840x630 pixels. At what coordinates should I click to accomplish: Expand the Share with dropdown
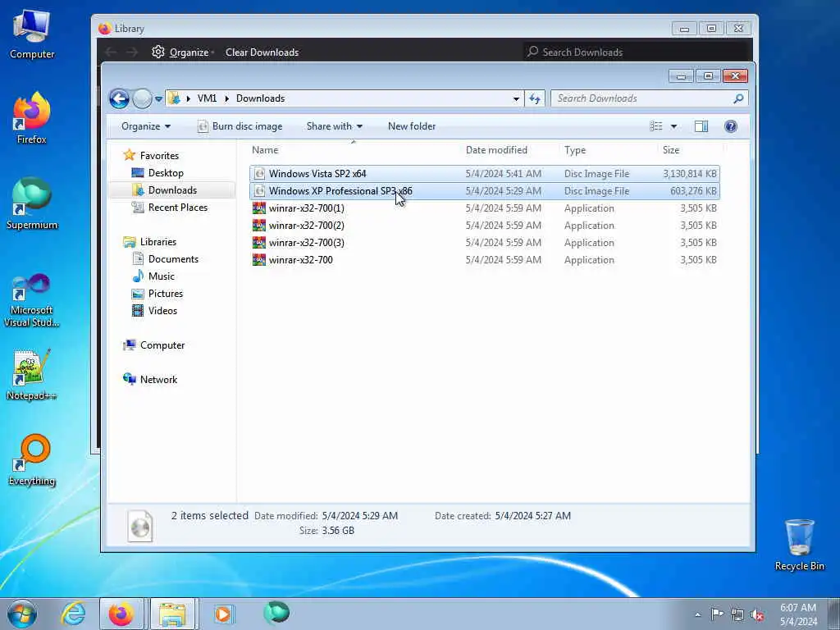[x=335, y=126]
